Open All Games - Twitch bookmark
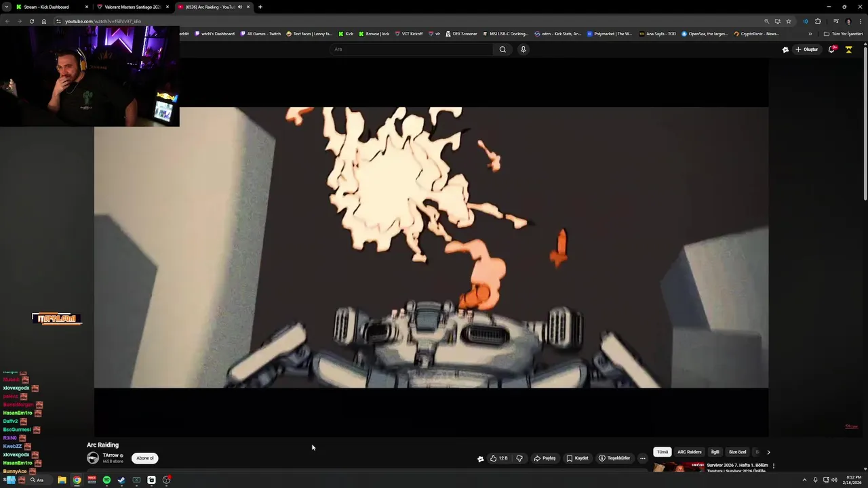This screenshot has height=488, width=868. click(x=260, y=34)
